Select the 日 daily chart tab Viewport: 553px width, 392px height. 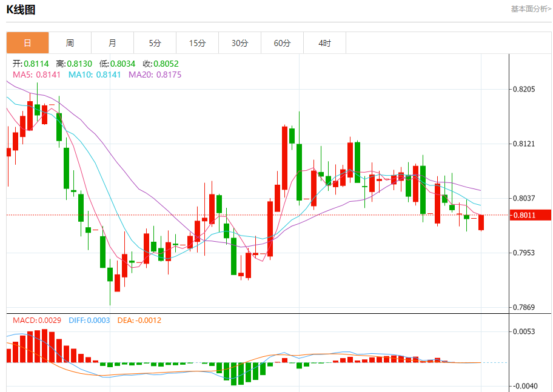coord(27,43)
